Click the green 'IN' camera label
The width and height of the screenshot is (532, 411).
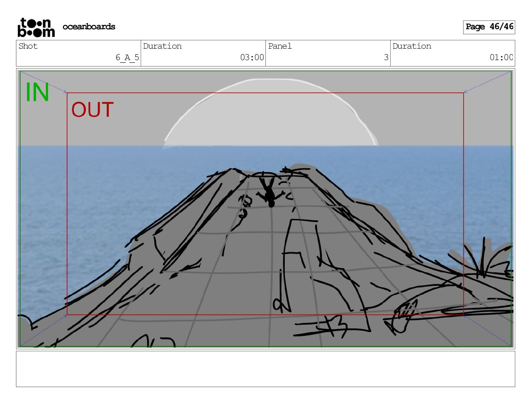point(38,92)
